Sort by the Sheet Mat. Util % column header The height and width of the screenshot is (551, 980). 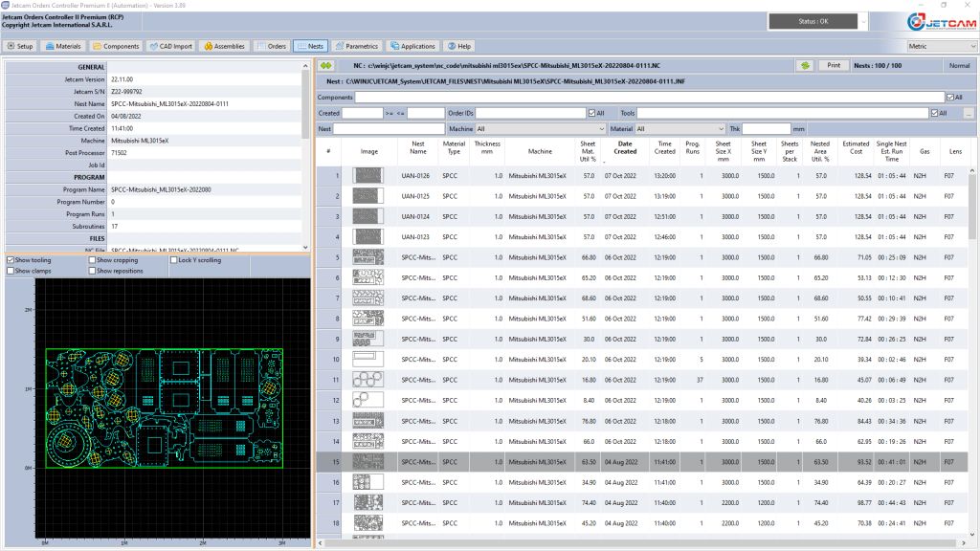tap(588, 151)
